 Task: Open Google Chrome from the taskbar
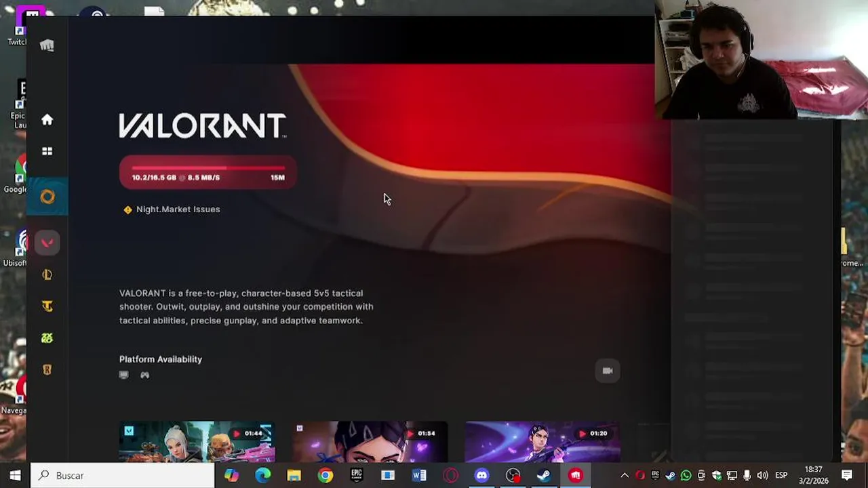pos(325,475)
